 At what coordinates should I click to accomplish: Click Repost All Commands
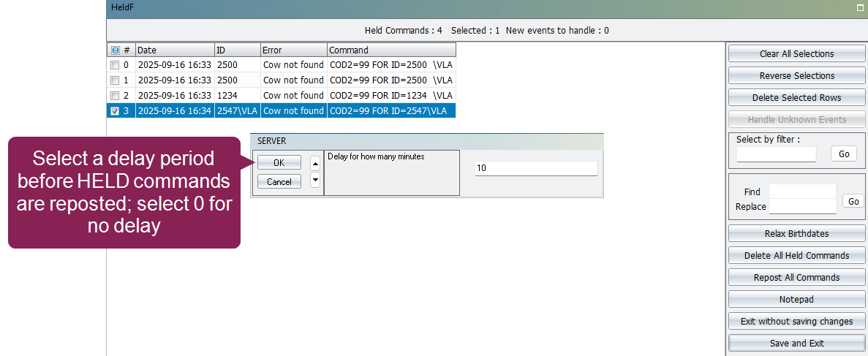(x=796, y=278)
